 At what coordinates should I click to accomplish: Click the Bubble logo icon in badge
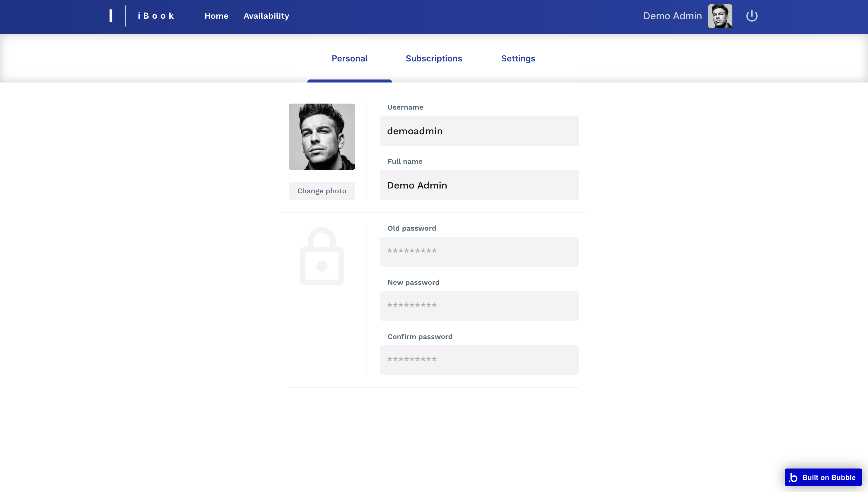[793, 477]
